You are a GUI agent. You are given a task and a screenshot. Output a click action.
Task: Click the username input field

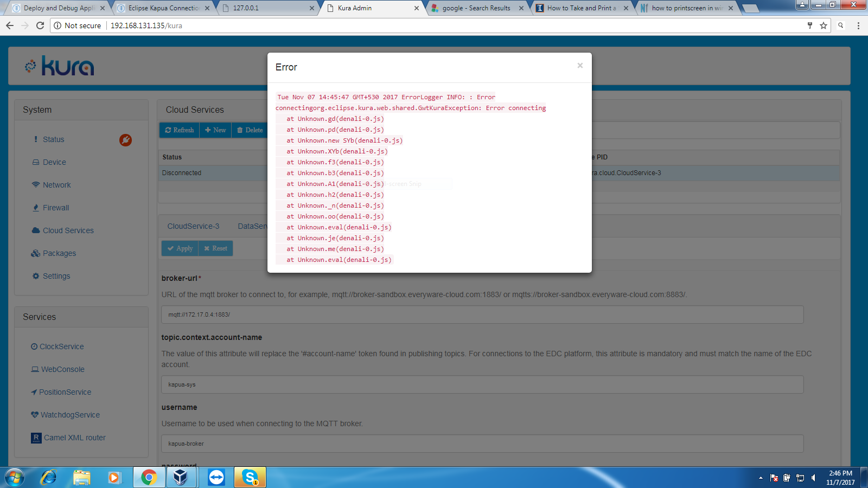pyautogui.click(x=482, y=444)
